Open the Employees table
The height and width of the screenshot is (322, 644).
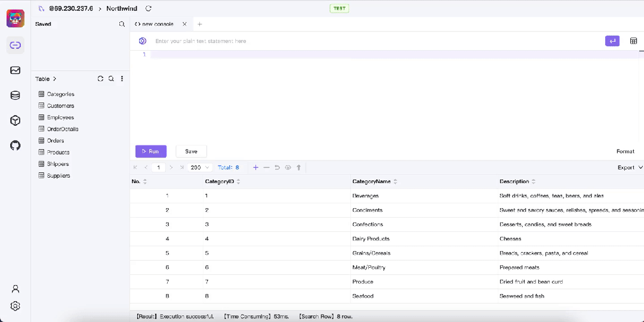[x=60, y=117]
